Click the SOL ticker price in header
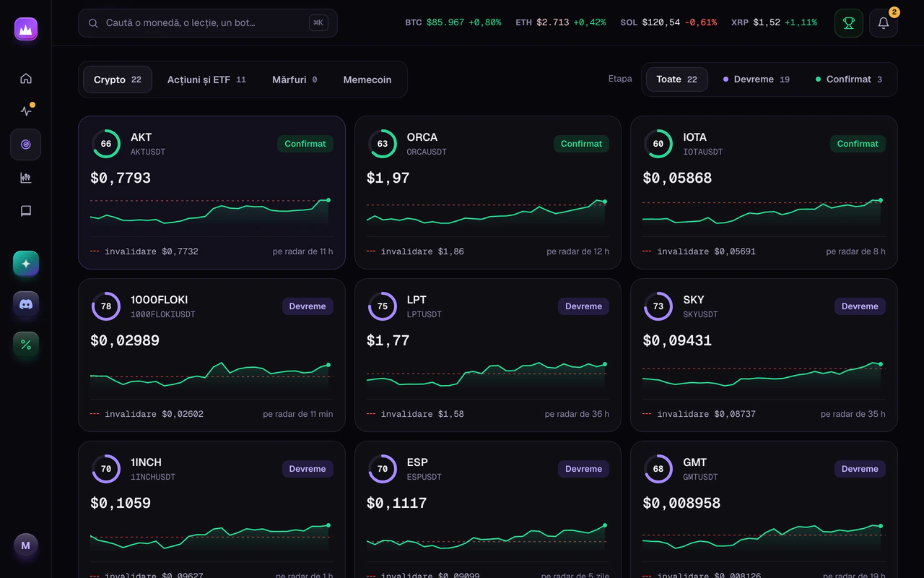 668,22
